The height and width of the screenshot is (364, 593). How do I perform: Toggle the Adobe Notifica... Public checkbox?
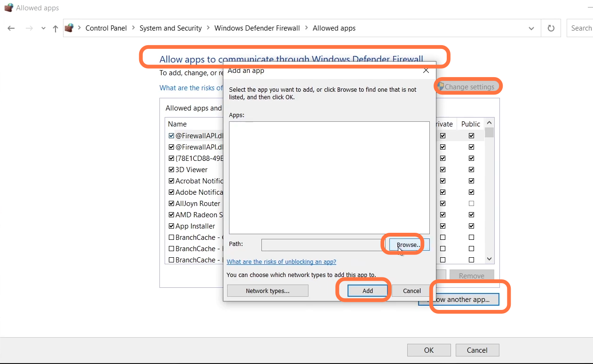pyautogui.click(x=471, y=192)
